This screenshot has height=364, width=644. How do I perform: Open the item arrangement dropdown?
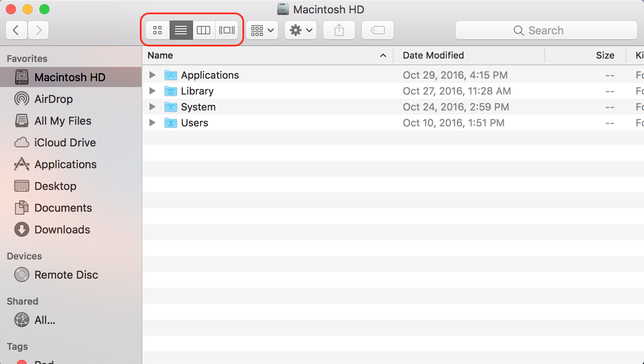point(262,30)
